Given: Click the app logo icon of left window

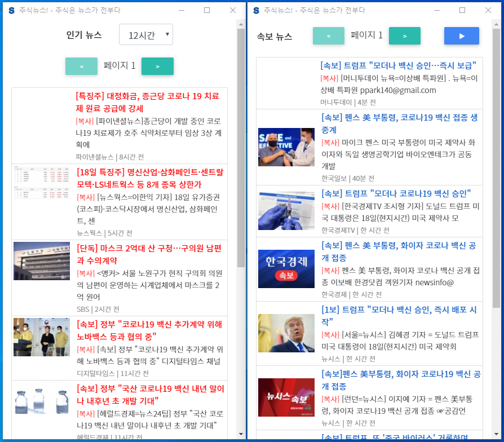Looking at the screenshot, I should click(12, 11).
